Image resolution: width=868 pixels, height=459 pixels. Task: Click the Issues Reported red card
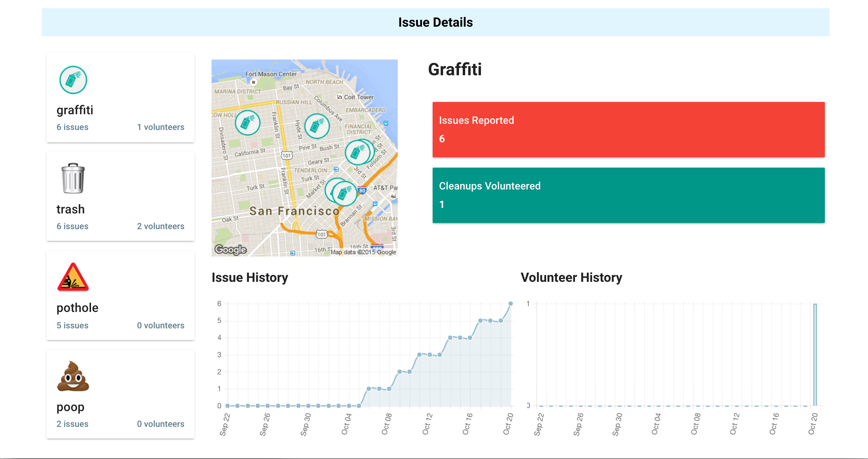point(628,130)
